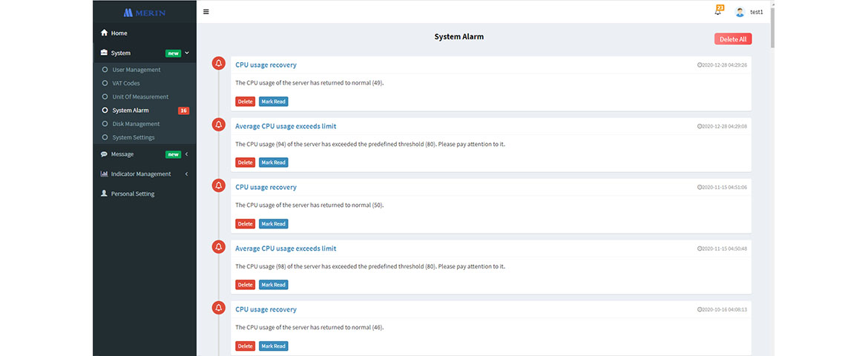The width and height of the screenshot is (868, 356).
Task: Collapse the System menu chevron
Action: [x=187, y=53]
